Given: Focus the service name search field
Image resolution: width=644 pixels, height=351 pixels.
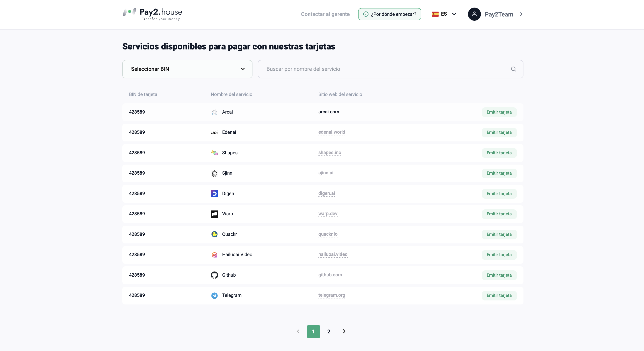Looking at the screenshot, I should point(390,69).
